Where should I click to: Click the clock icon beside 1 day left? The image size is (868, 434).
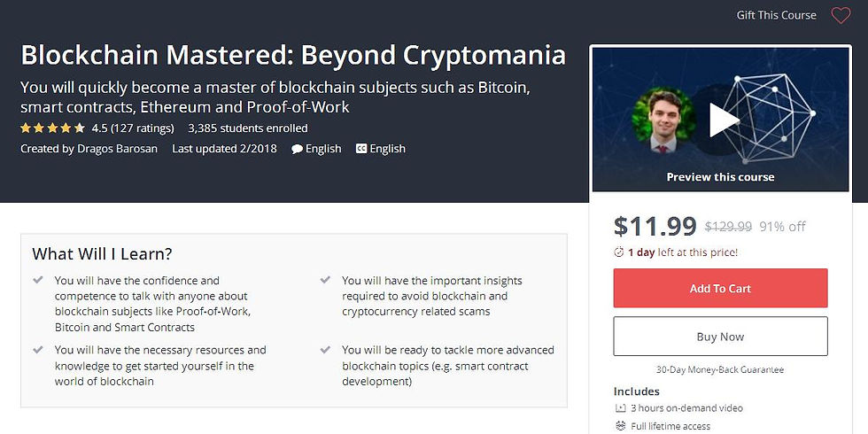point(619,252)
